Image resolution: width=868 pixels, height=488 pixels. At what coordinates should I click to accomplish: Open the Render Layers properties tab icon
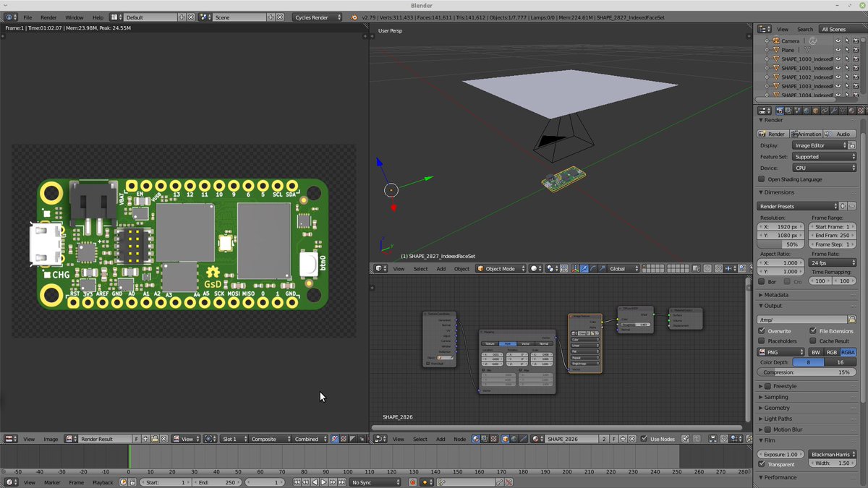pos(788,111)
